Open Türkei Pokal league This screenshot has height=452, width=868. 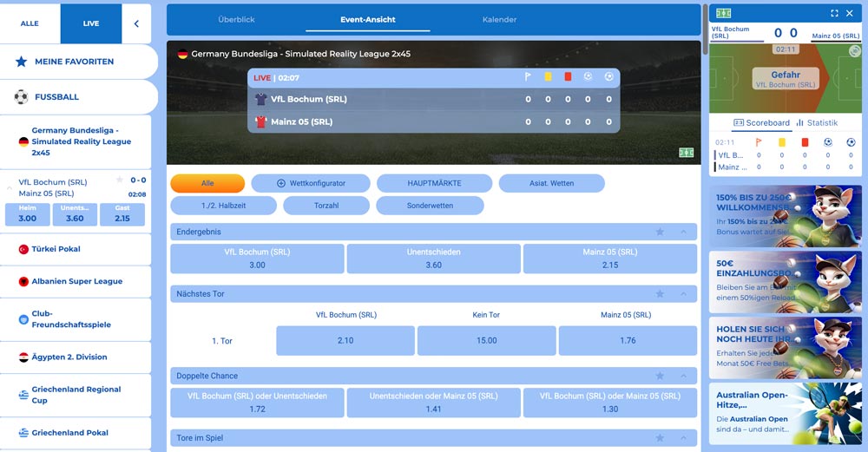tap(76, 249)
